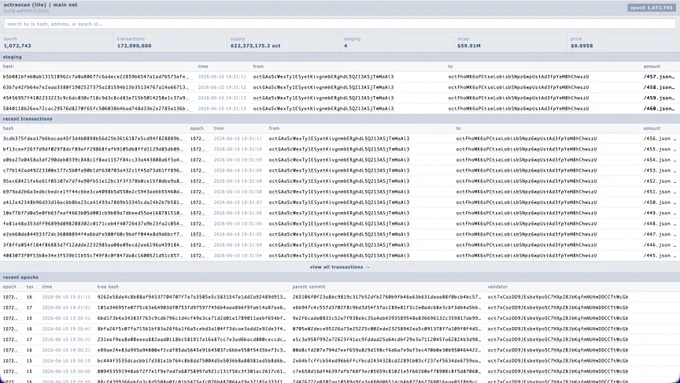Open recent tx hash starting e0ba27
680x383 pixels.
click(93, 160)
